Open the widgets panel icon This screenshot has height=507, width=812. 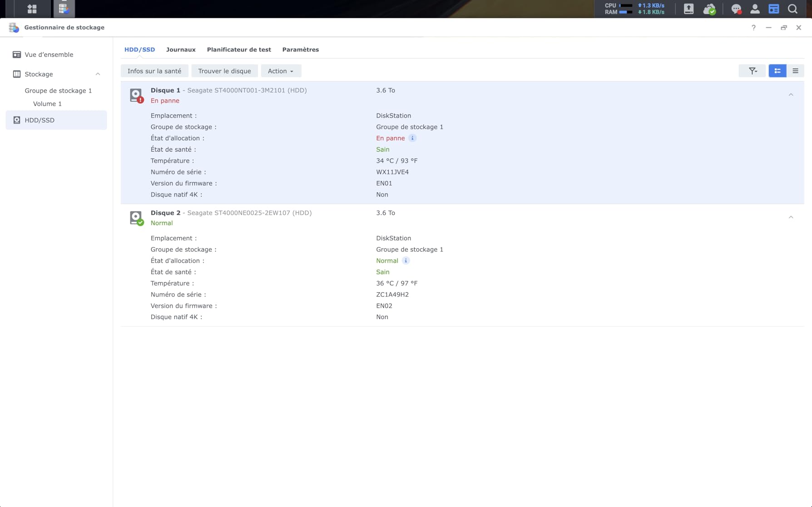coord(773,9)
